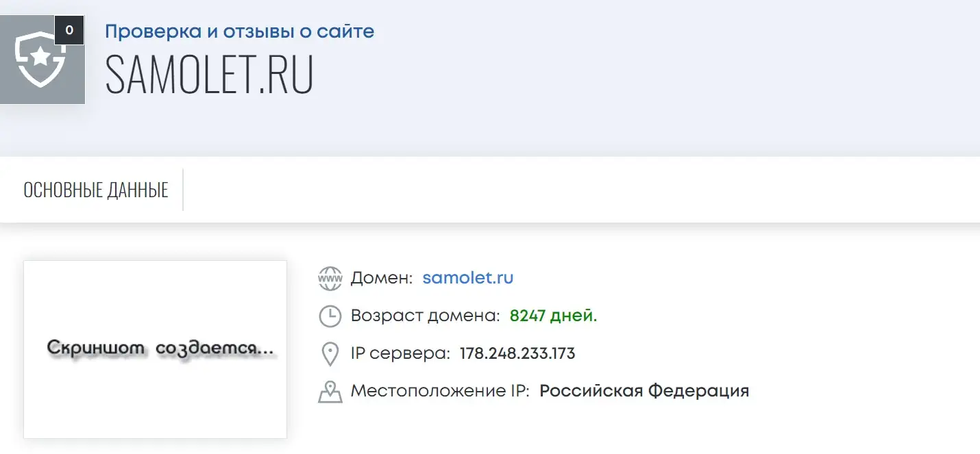Click the Российская Федерация location value
Image resolution: width=980 pixels, height=454 pixels.
click(x=644, y=391)
